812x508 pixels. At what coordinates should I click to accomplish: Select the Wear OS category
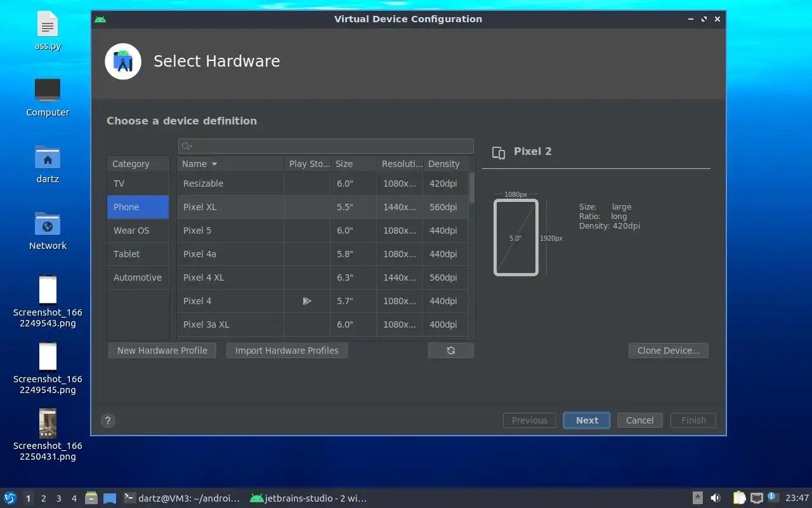(138, 231)
